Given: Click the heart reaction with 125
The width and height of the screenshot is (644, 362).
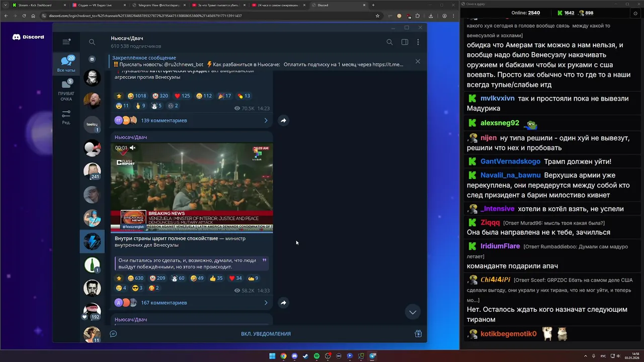Looking at the screenshot, I should (x=182, y=96).
